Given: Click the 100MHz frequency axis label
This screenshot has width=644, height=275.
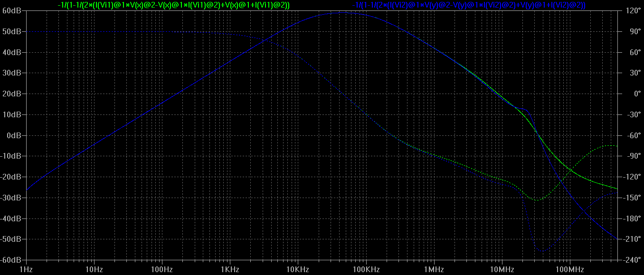Looking at the screenshot, I should [569, 270].
